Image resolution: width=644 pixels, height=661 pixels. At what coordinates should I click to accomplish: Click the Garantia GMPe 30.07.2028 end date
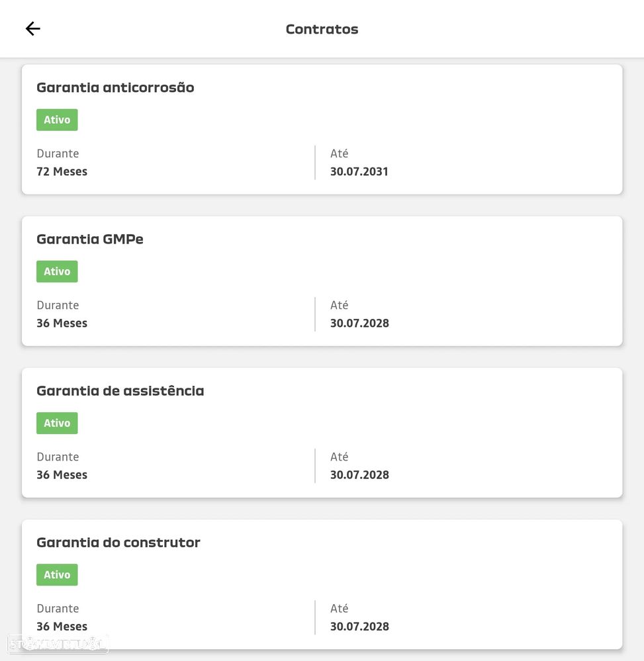[x=359, y=323]
